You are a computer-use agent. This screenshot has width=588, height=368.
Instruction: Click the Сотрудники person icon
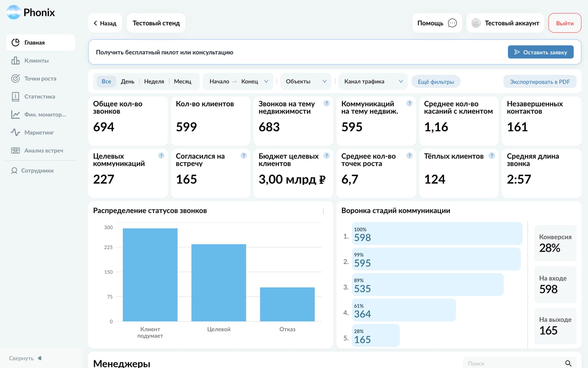click(x=14, y=171)
